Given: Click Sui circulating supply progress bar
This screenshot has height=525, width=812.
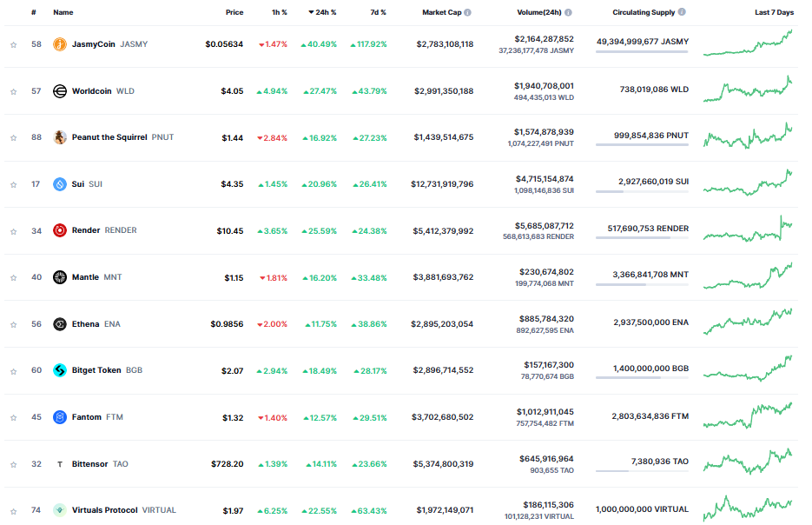Looking at the screenshot, I should [x=642, y=191].
